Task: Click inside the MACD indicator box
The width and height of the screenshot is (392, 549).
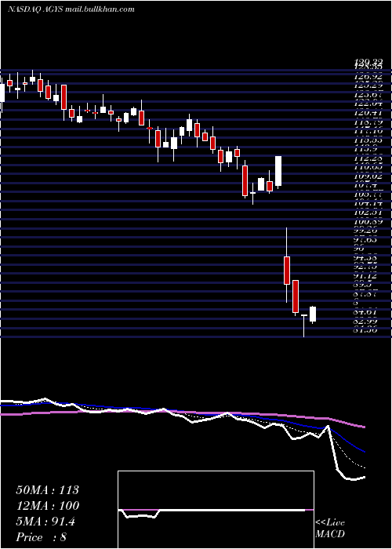Action: 216,510
